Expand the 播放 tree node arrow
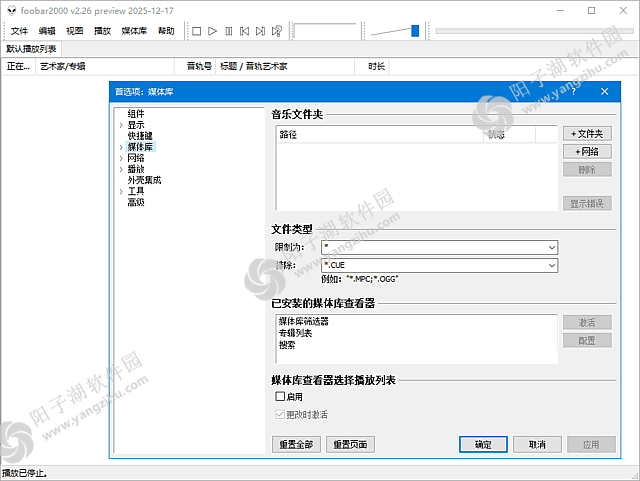 point(121,169)
